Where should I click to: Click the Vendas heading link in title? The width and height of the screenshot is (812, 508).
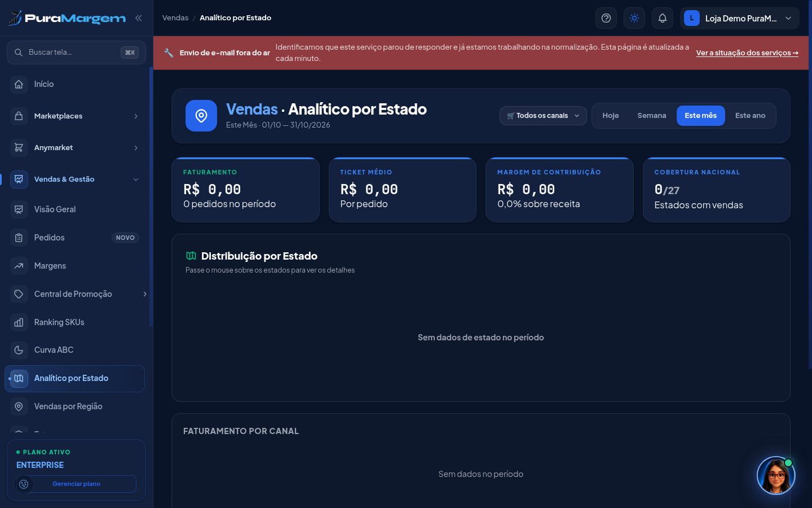pos(251,109)
